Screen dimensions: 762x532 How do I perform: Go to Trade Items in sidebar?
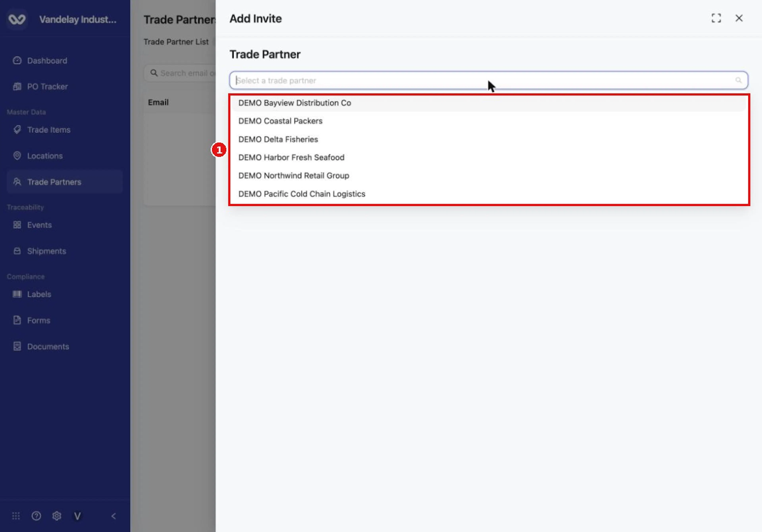coord(65,130)
